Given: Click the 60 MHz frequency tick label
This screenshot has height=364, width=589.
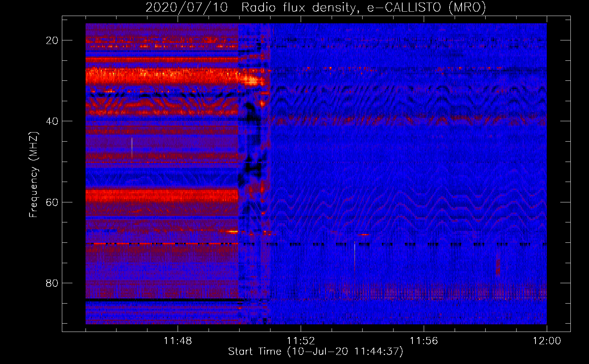Looking at the screenshot, I should click(52, 202).
